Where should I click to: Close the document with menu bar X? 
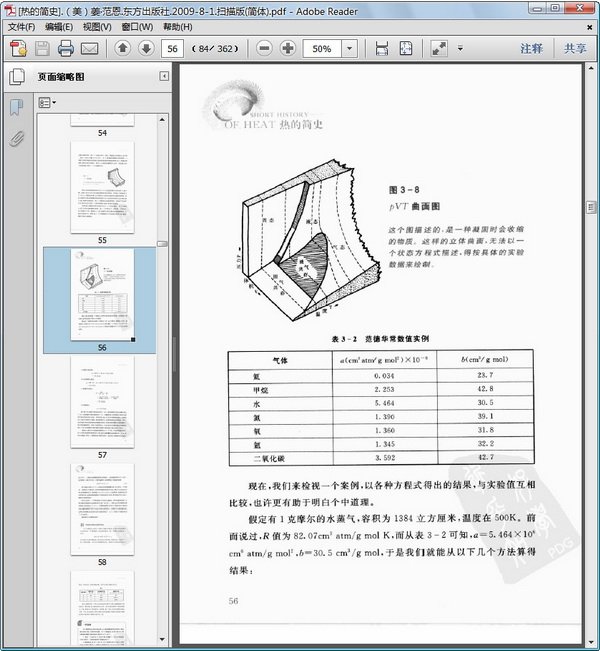click(x=589, y=27)
